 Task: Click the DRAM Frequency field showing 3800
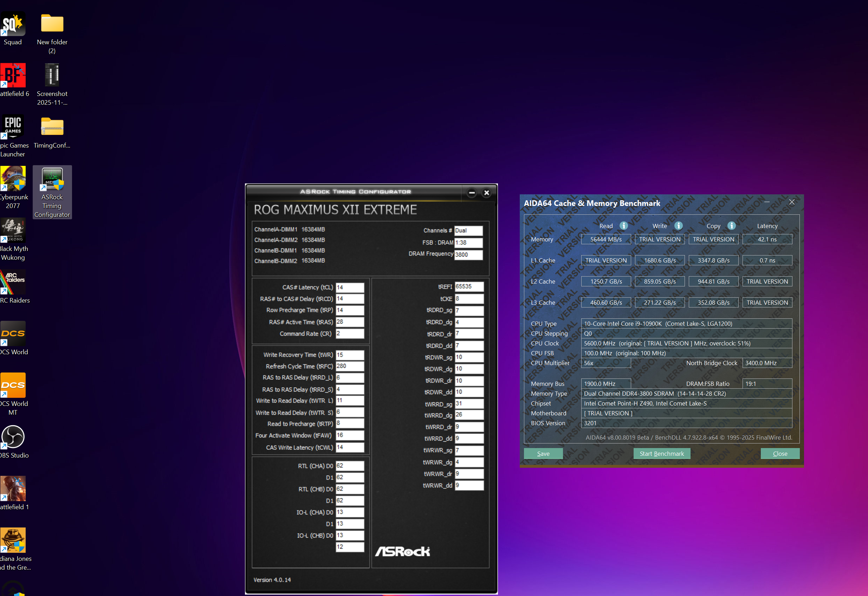click(x=468, y=255)
